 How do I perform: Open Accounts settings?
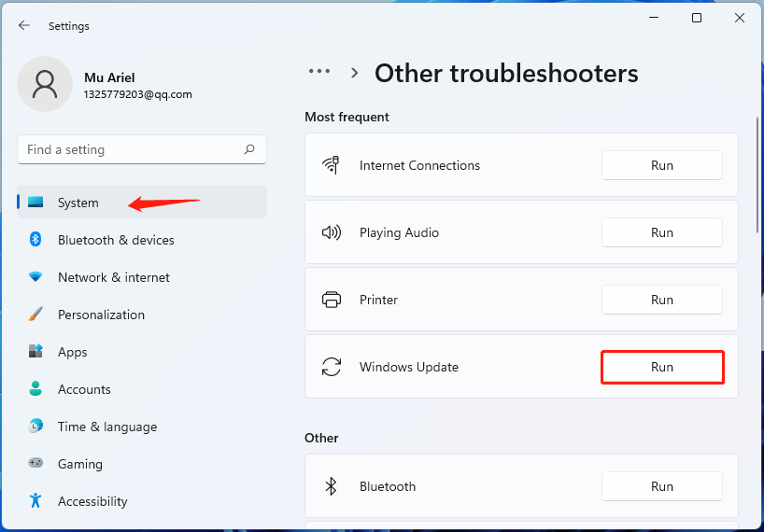[x=142, y=389]
